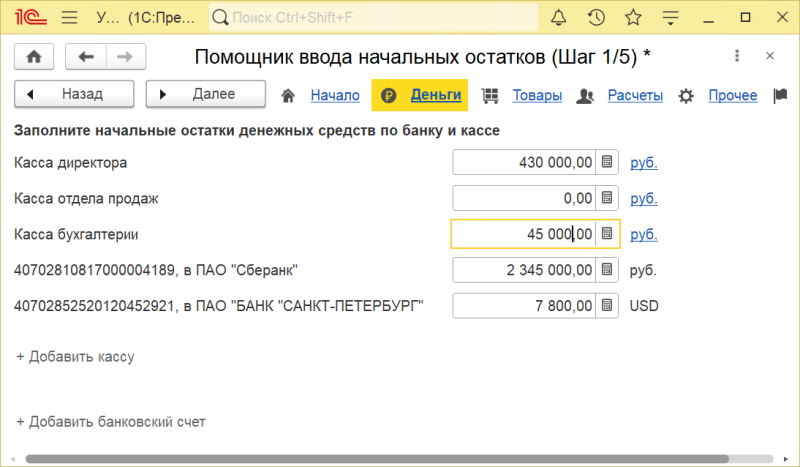
Task: Open favorites star icon
Action: pos(633,18)
